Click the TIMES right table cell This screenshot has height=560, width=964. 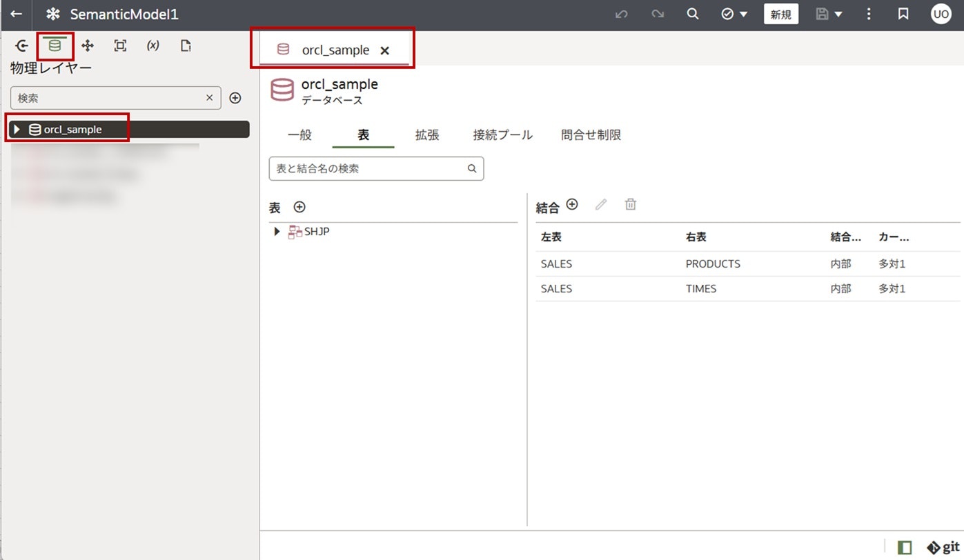(701, 288)
